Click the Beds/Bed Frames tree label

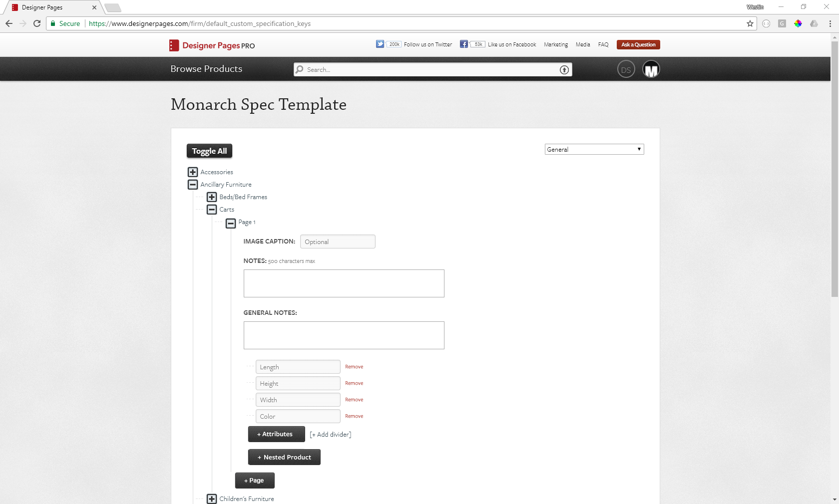coord(243,197)
